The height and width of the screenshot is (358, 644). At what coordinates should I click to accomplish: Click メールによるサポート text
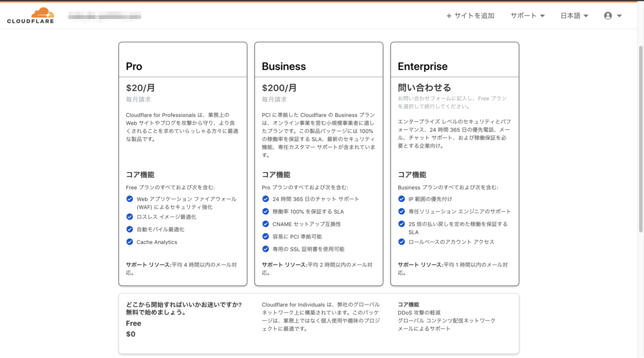click(x=424, y=328)
